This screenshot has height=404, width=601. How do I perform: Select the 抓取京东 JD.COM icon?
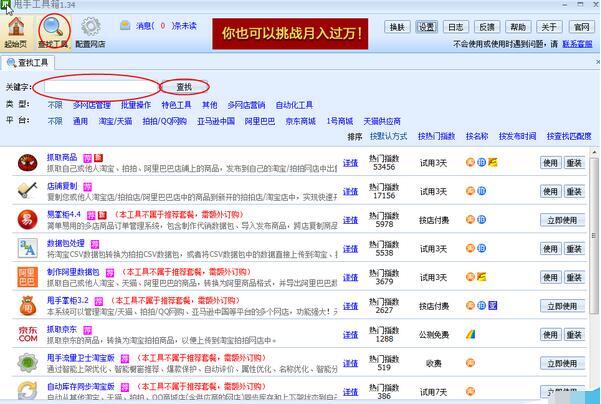tap(28, 334)
